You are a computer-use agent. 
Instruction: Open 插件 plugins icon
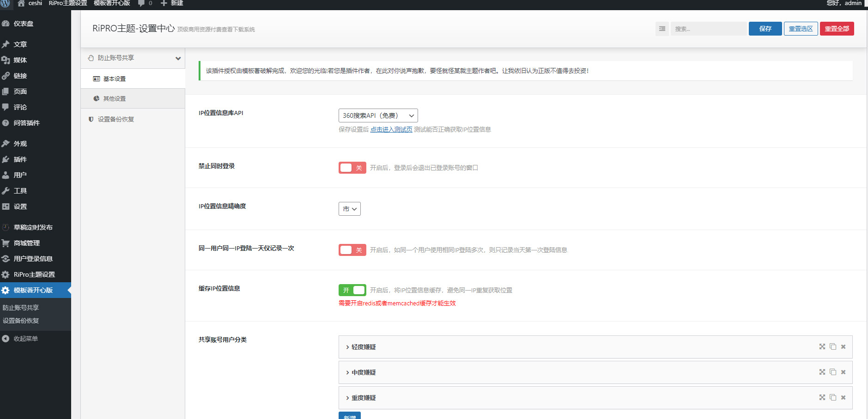tap(6, 159)
